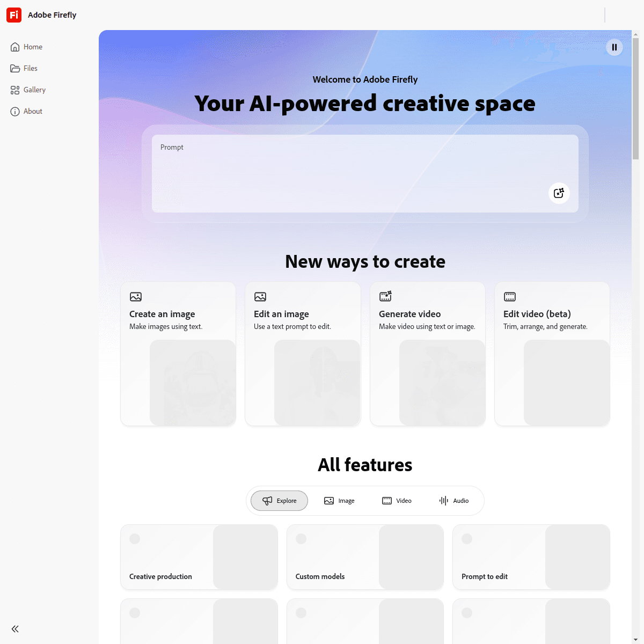Viewport: 644px width, 644px height.
Task: Select the Audio features tab
Action: 454,501
